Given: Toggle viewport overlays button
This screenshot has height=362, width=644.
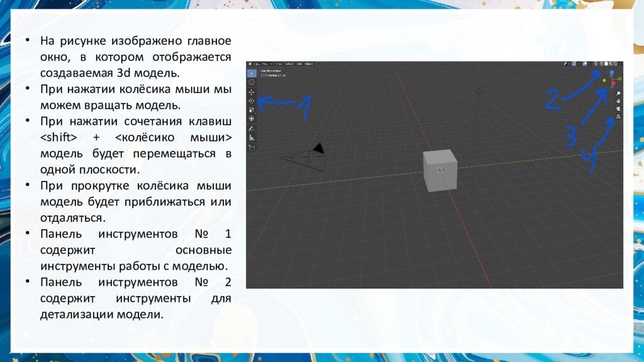Looking at the screenshot, I should click(x=584, y=63).
